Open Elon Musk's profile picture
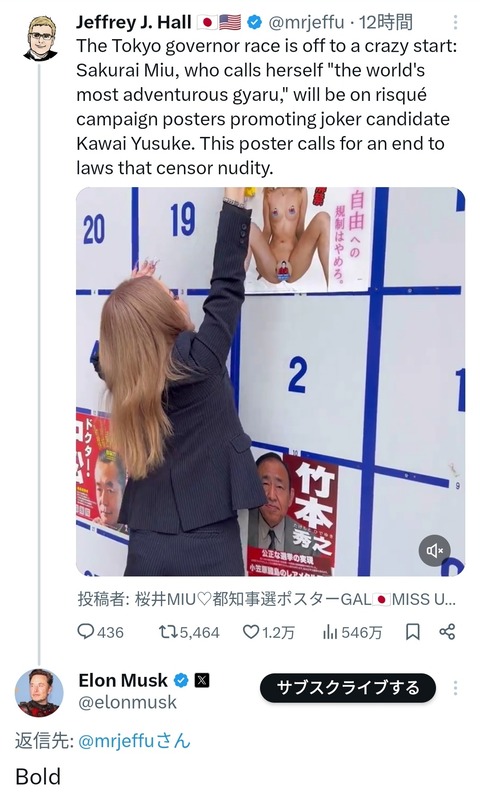Screen dimensions: 480x800 pos(39,692)
